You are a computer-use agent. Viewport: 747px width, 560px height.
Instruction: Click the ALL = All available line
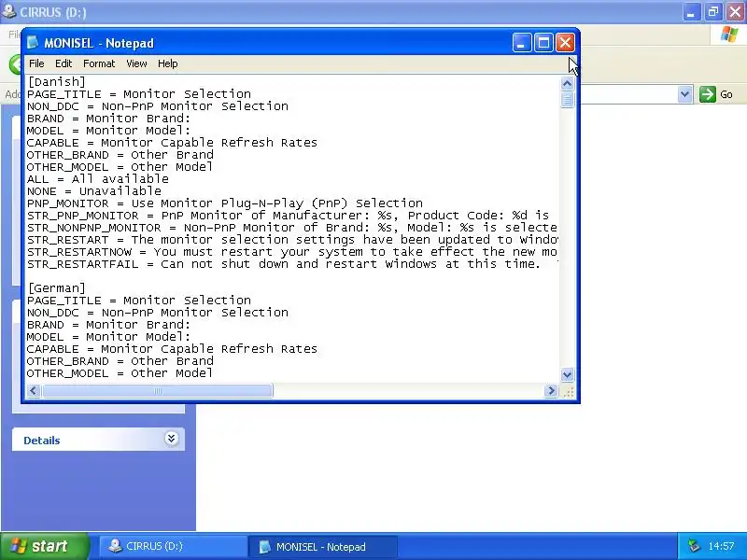pyautogui.click(x=98, y=179)
